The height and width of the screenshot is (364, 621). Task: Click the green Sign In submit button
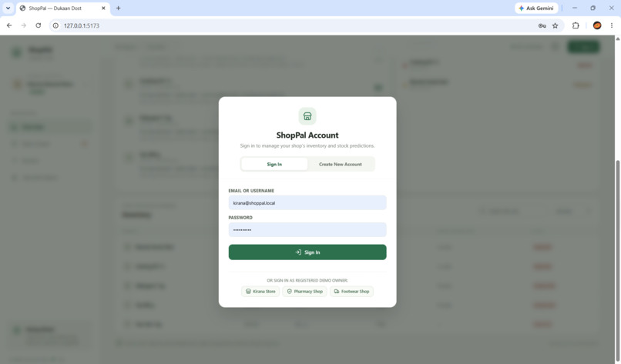coord(307,252)
